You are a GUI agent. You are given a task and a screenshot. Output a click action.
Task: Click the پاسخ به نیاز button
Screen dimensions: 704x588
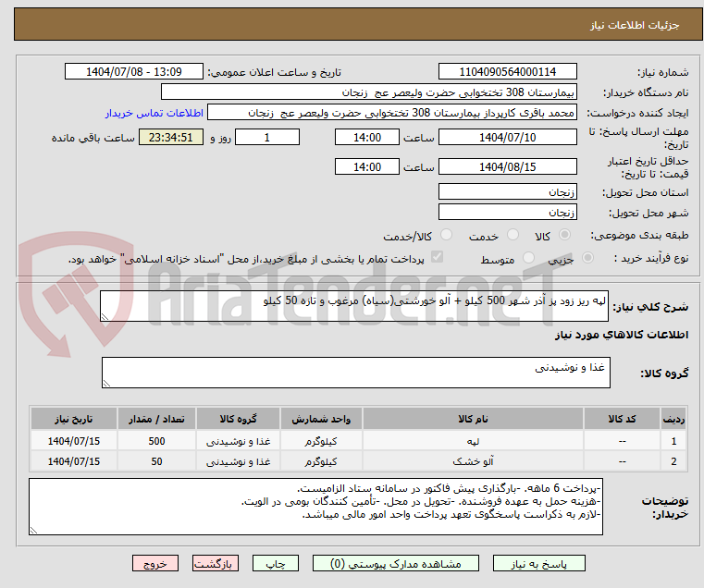click(538, 563)
